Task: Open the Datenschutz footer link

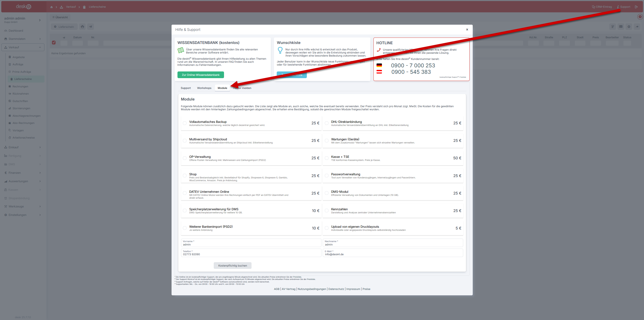Action: (336, 289)
